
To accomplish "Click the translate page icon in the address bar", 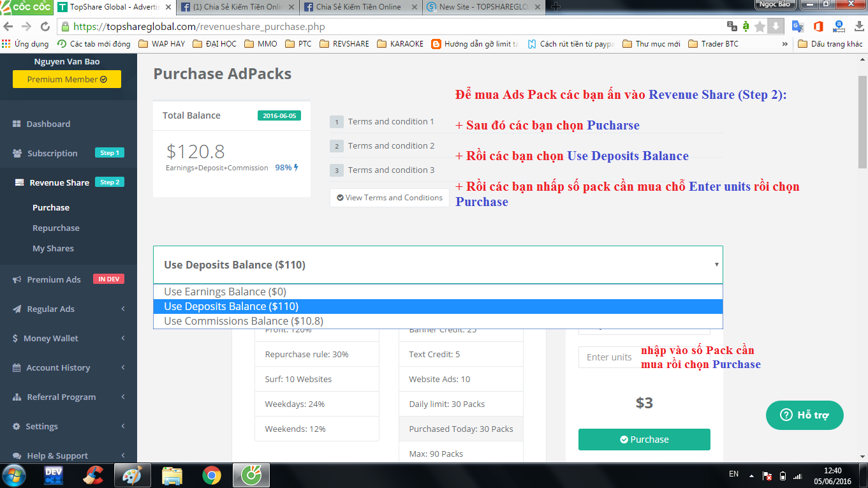I will pos(732,27).
